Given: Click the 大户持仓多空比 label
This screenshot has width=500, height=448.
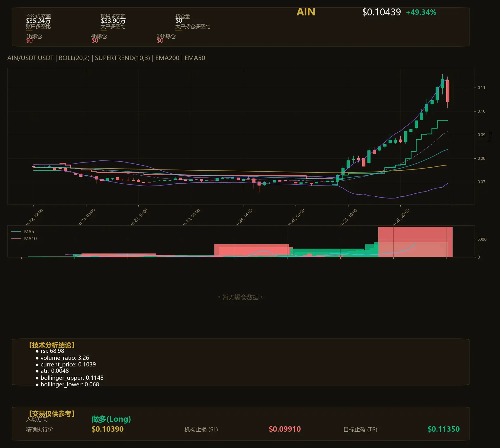Looking at the screenshot, I should (193, 26).
